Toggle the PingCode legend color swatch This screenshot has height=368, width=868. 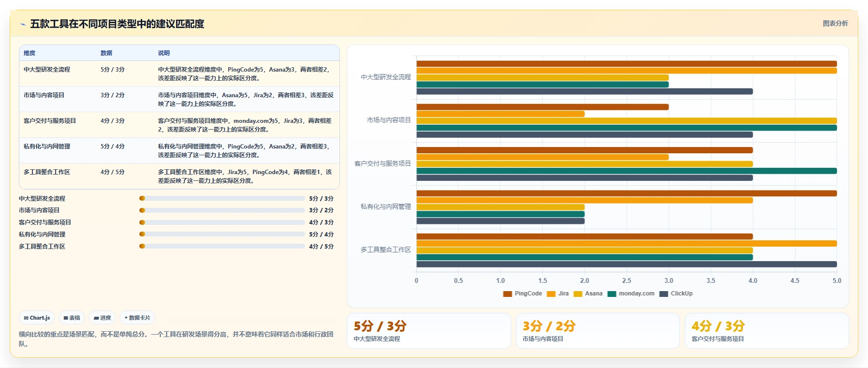click(x=507, y=294)
